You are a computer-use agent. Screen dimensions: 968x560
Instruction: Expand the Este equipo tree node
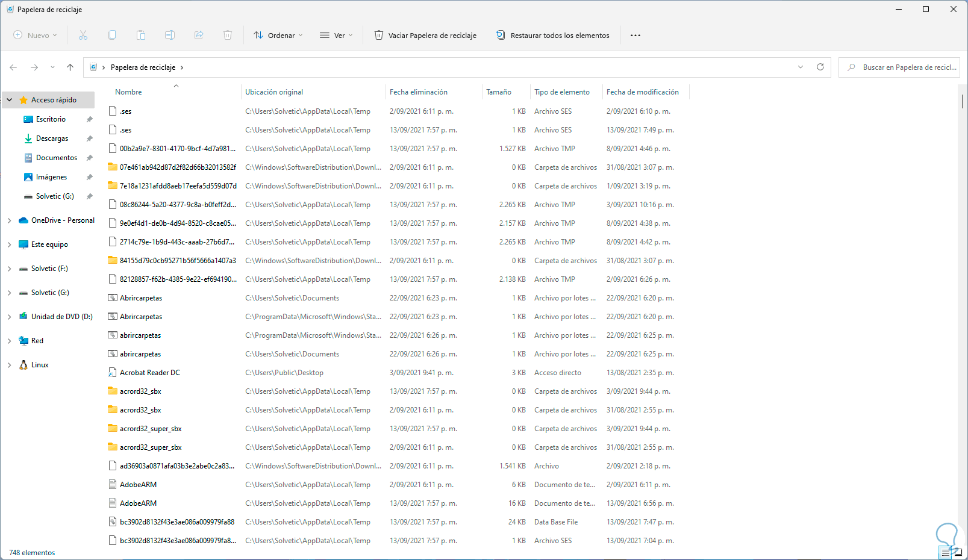tap(10, 244)
